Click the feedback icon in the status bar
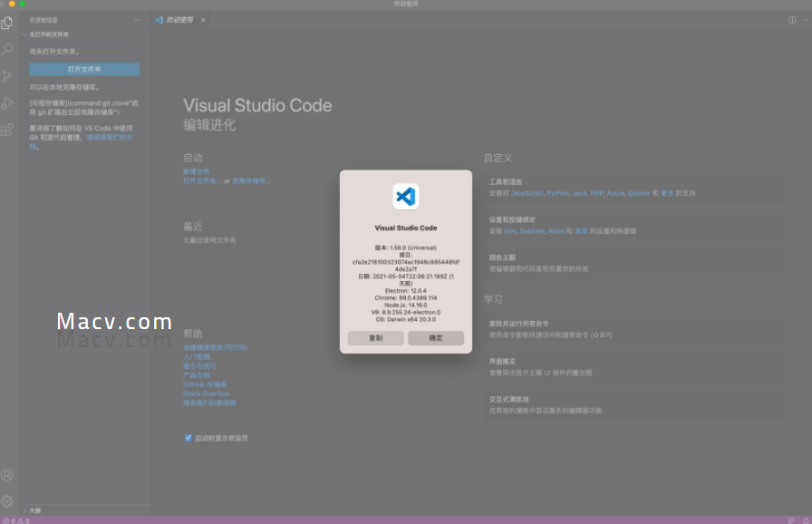Screen dimensions: 812x524 pos(791,520)
